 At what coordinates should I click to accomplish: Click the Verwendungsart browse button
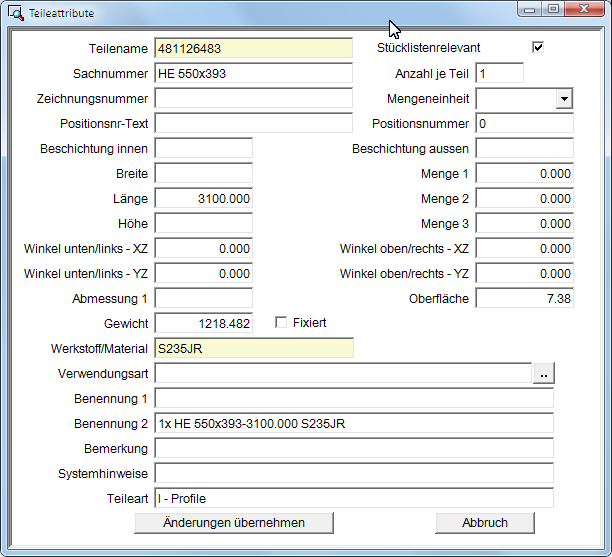(543, 373)
